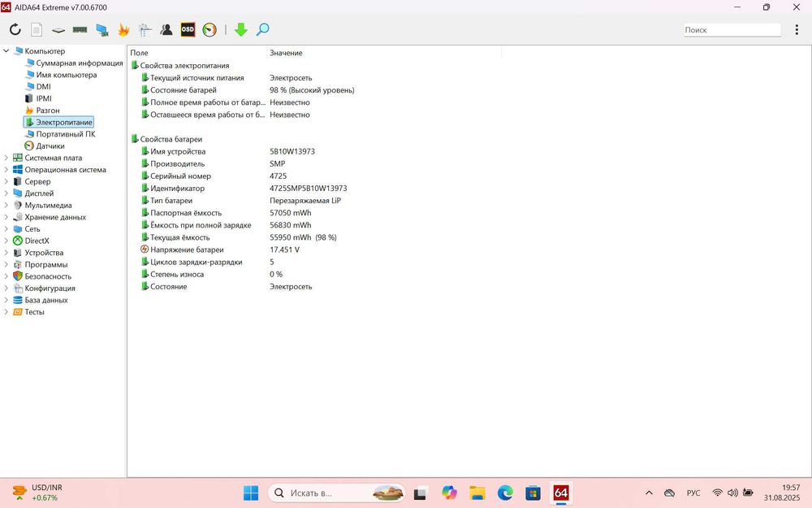Select the Электропитание tree item
This screenshot has height=508, width=812.
pos(63,123)
